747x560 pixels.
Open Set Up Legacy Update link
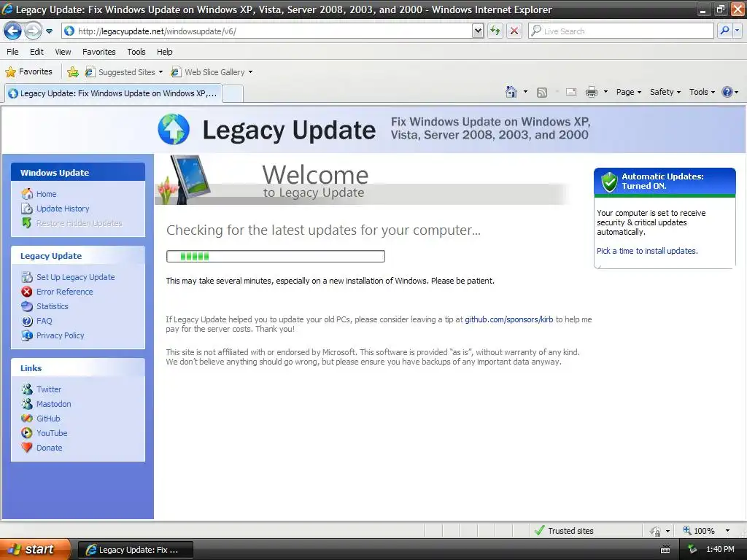pos(75,277)
